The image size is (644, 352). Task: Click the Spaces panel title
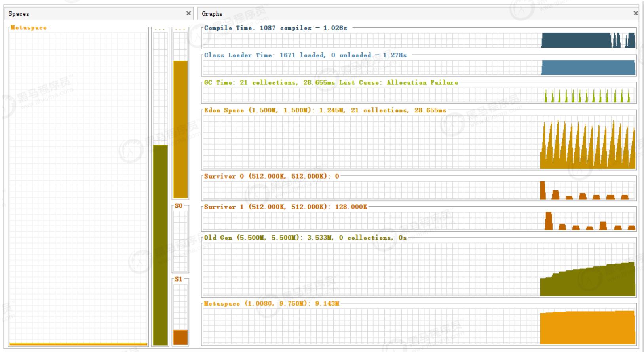19,14
